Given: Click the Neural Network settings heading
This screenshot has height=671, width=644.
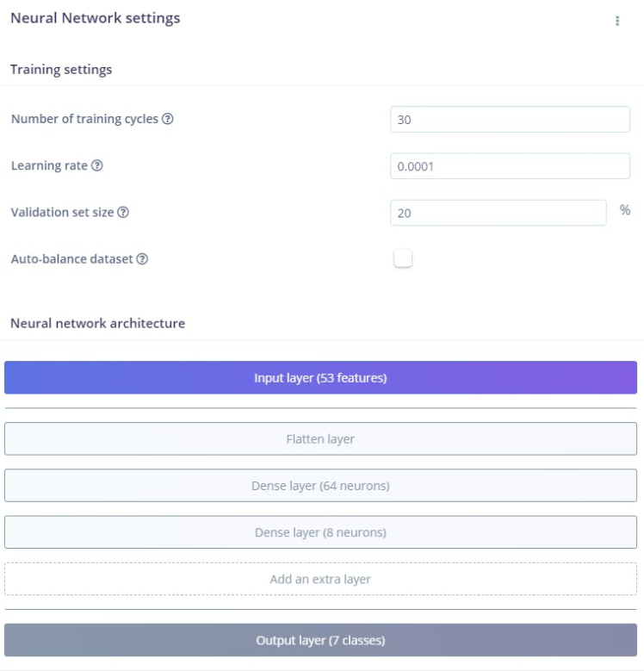Looking at the screenshot, I should click(x=95, y=18).
